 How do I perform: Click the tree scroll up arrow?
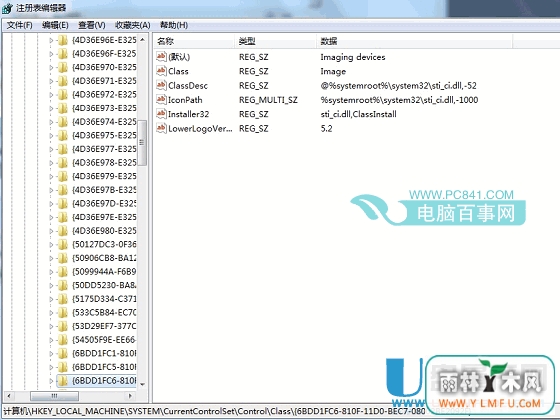tap(142, 39)
